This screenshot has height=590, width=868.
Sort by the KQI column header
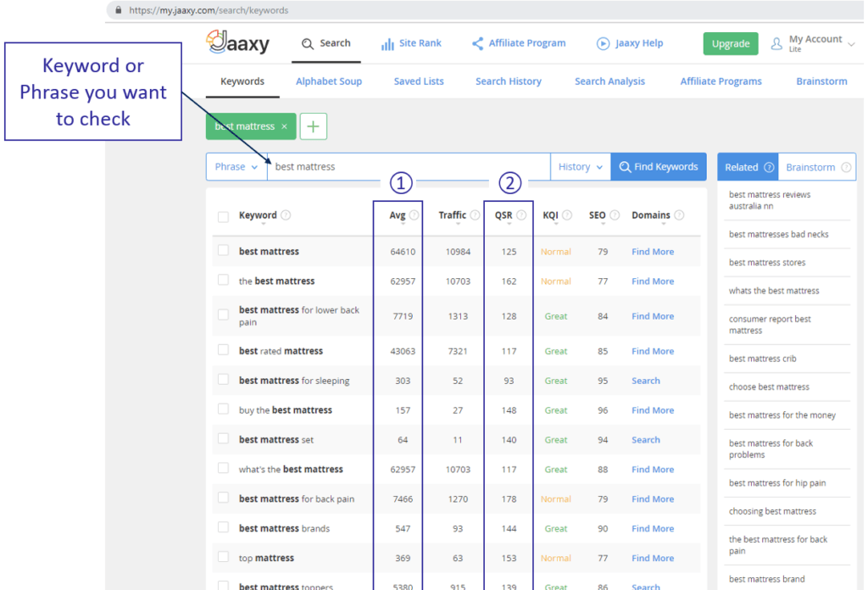pyautogui.click(x=550, y=215)
